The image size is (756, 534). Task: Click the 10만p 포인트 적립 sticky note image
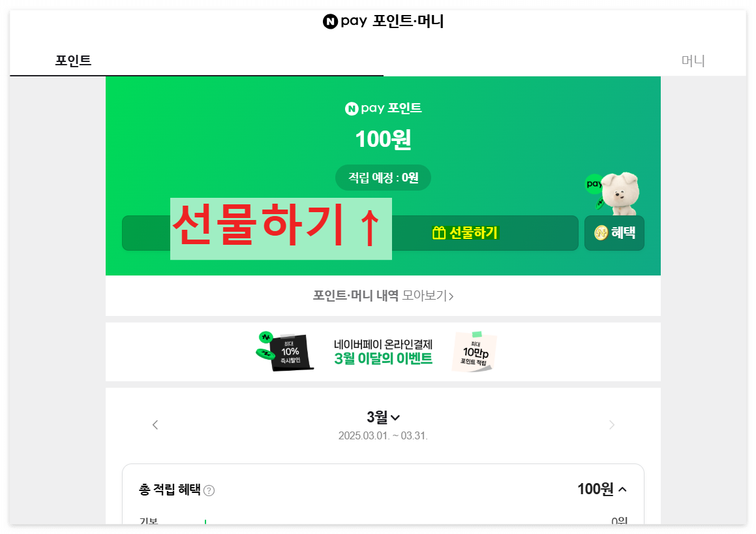pos(474,352)
